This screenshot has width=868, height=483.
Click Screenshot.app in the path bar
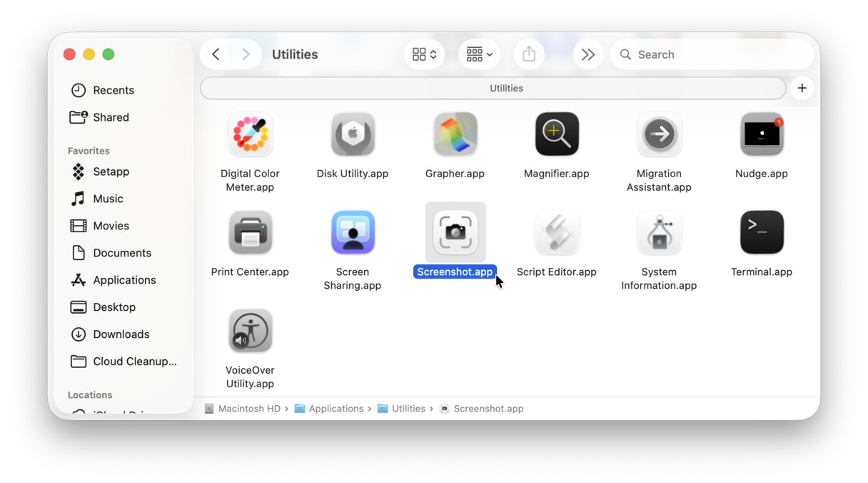pos(482,409)
